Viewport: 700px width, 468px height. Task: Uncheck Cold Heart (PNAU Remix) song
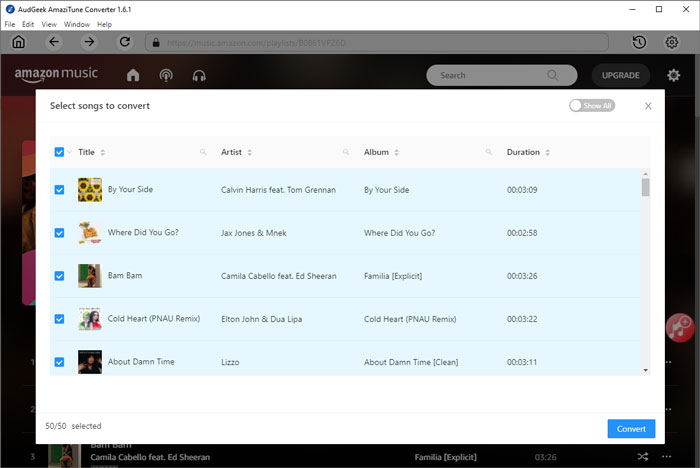coord(59,319)
